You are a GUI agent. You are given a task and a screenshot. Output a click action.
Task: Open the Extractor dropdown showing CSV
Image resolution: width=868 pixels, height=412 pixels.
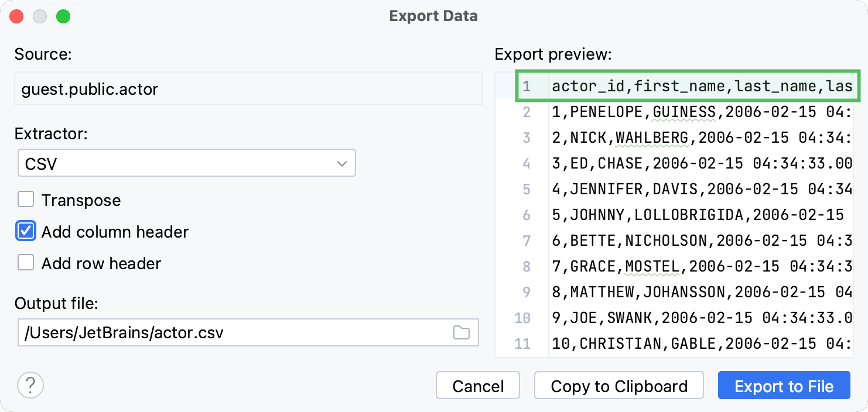point(186,163)
